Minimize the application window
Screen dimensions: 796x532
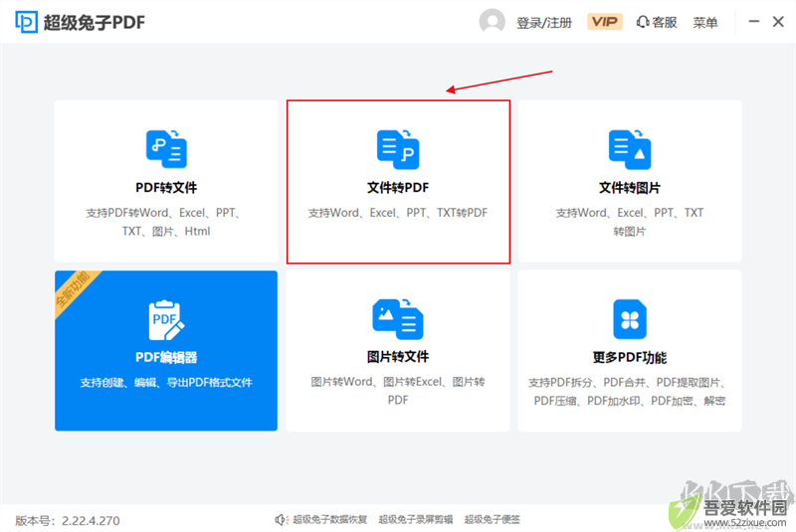pos(754,21)
